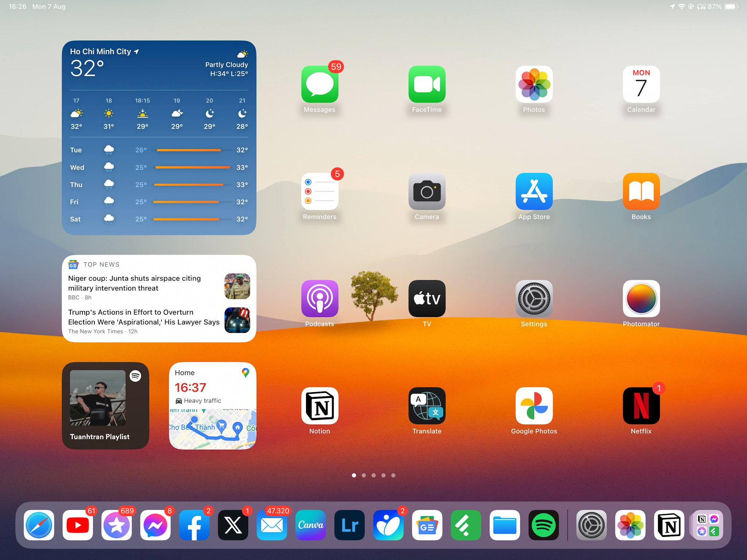Open Spike mail star app in dock
Viewport: 747px width, 560px height.
pos(116,525)
